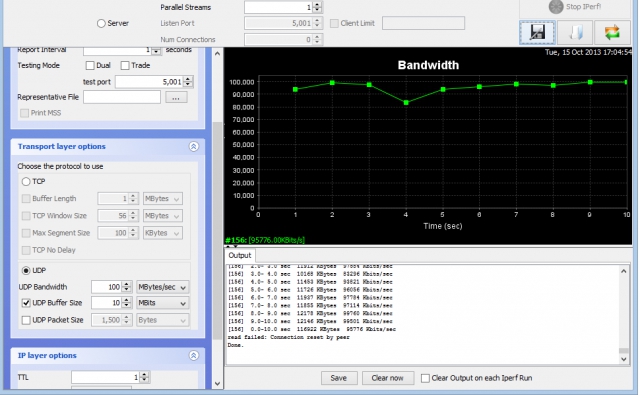Screen dimensions: 640x395
Task: Open the UDP Packet Size Bytes dropdown
Action: [163, 320]
